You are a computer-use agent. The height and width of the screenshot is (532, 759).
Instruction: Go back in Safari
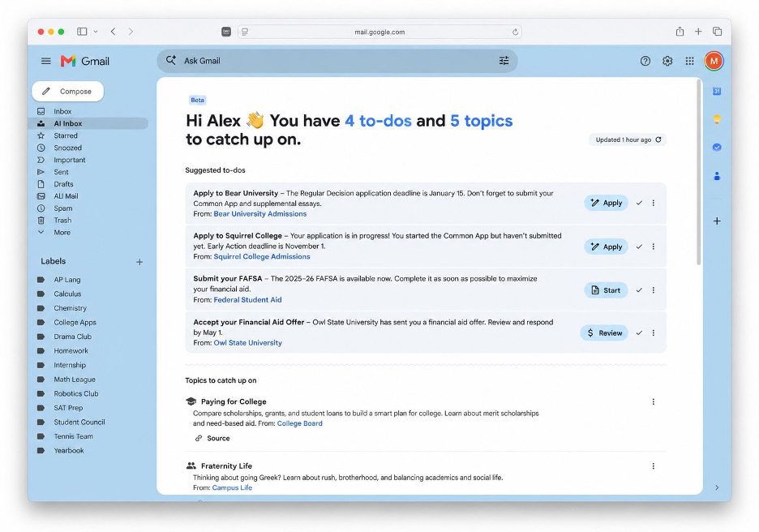pos(113,32)
